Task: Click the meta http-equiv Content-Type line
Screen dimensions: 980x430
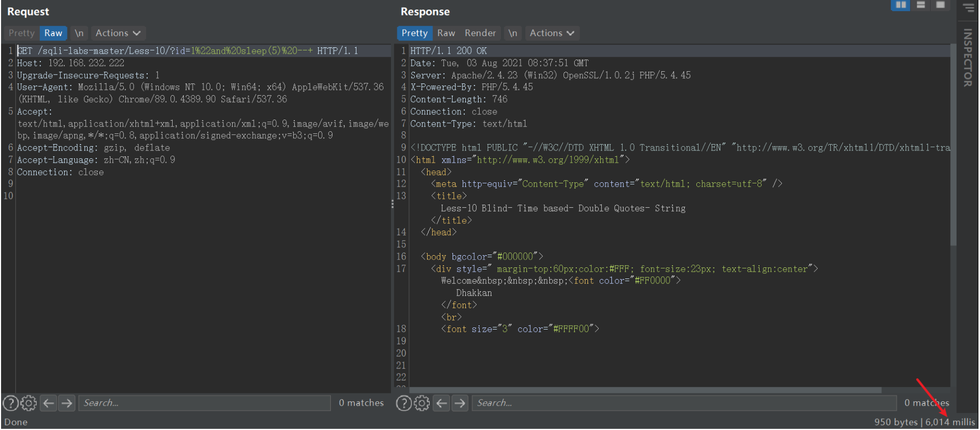Action: point(607,184)
